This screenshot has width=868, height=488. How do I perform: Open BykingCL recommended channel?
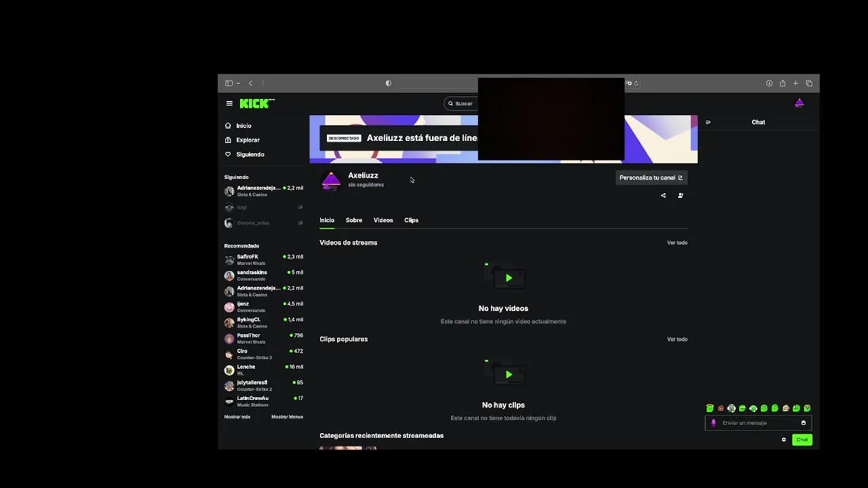coord(264,323)
